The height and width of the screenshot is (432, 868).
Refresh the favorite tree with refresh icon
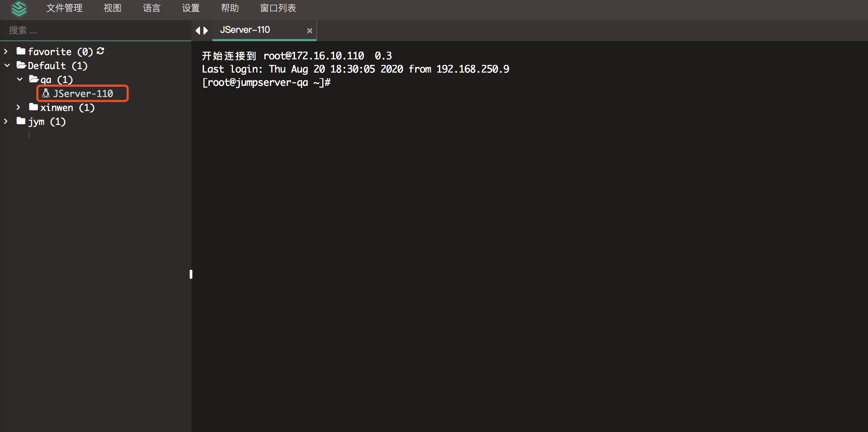click(x=101, y=51)
